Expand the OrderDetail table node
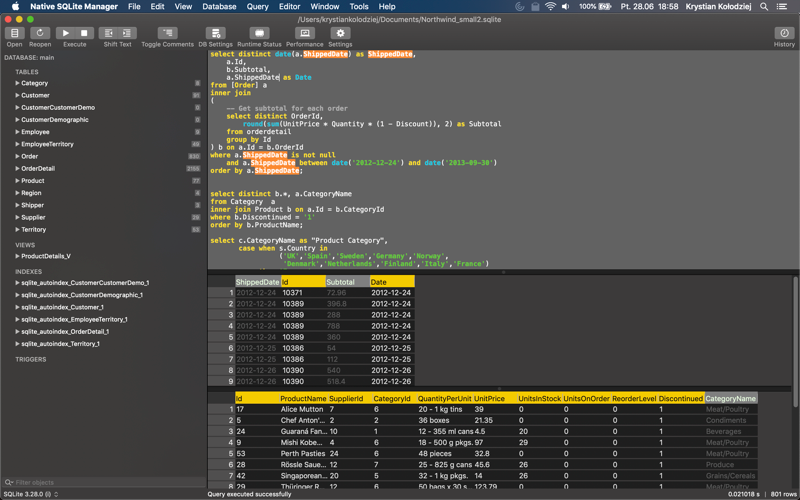The image size is (800, 500). 17,168
